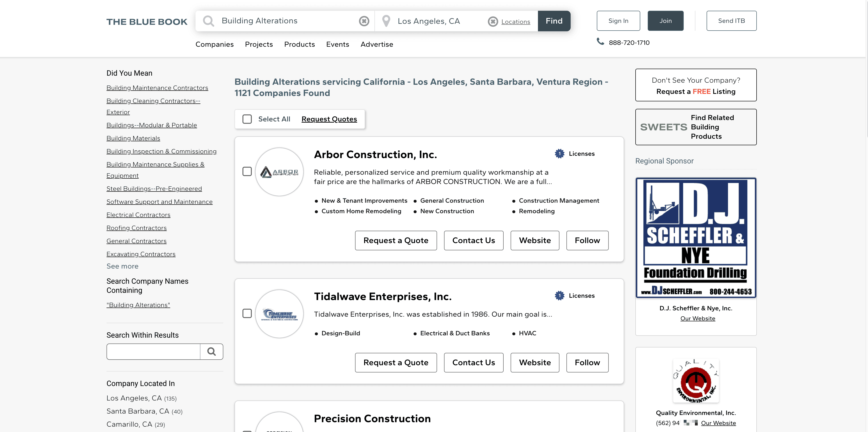Open the Companies menu

click(214, 44)
